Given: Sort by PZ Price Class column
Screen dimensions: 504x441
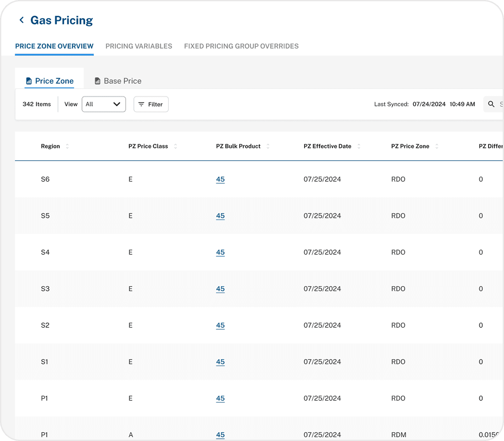Looking at the screenshot, I should point(175,146).
